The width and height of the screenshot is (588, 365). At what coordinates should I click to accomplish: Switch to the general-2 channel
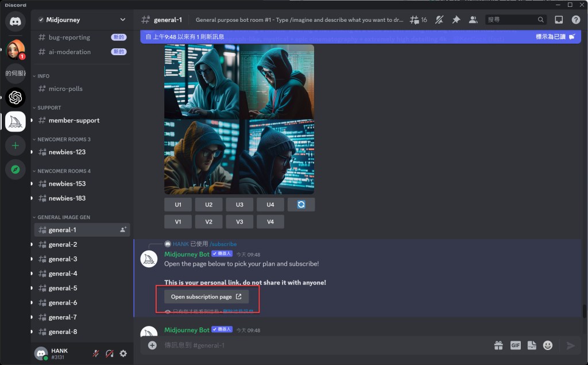click(x=63, y=244)
